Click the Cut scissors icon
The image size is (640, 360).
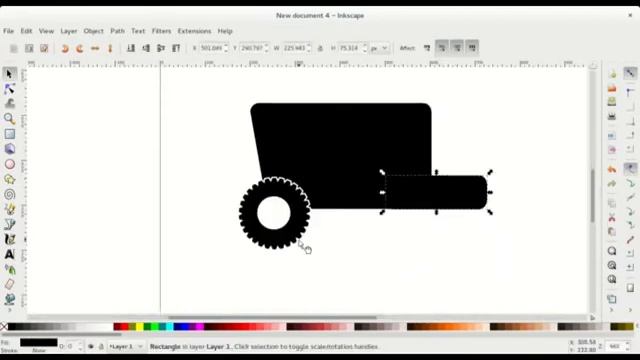pos(611,218)
